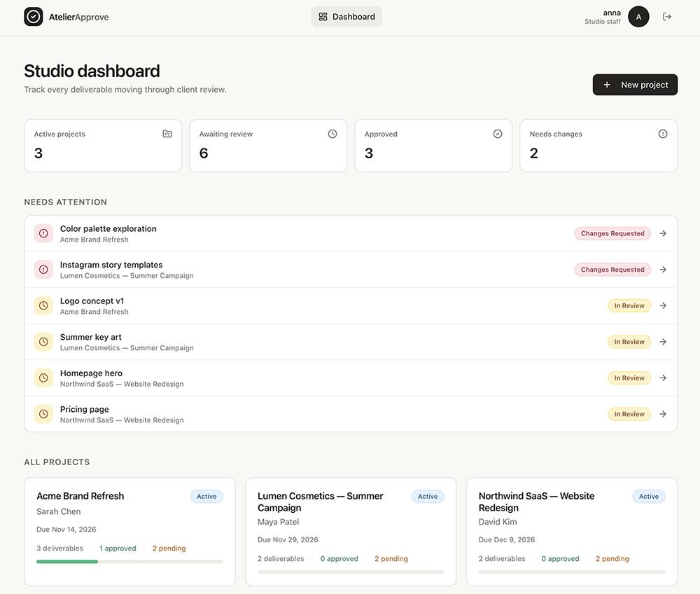
Task: Select the Homepage hero title
Action: pyautogui.click(x=91, y=373)
